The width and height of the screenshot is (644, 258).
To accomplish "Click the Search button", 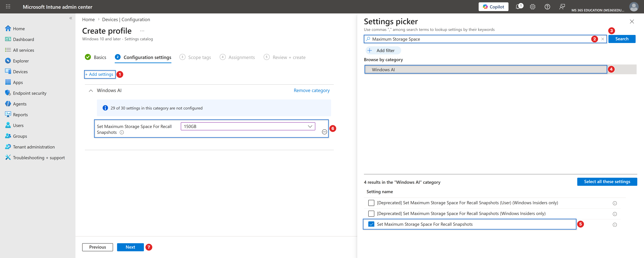I will point(622,39).
